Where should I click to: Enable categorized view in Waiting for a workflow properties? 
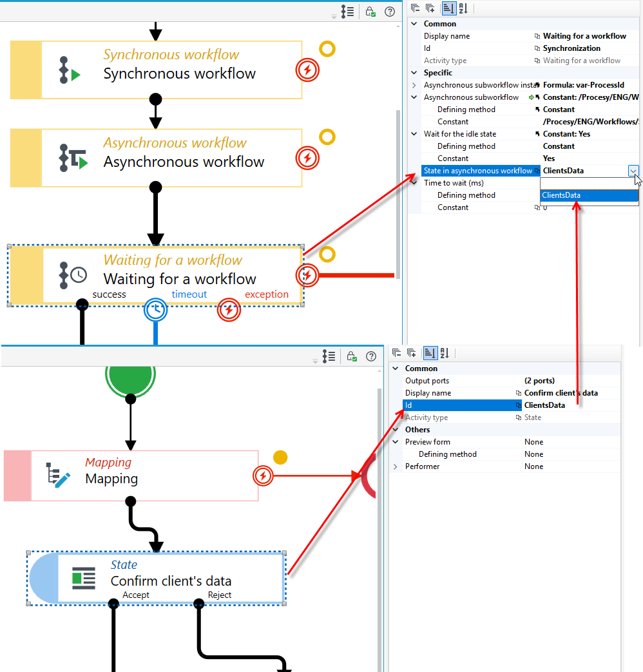(x=448, y=8)
